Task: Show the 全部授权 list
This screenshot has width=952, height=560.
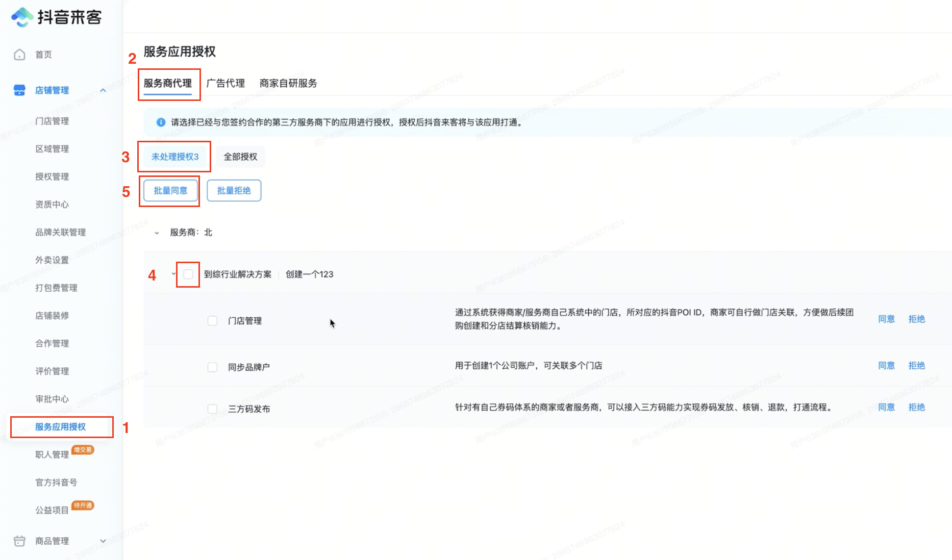Action: [x=240, y=157]
